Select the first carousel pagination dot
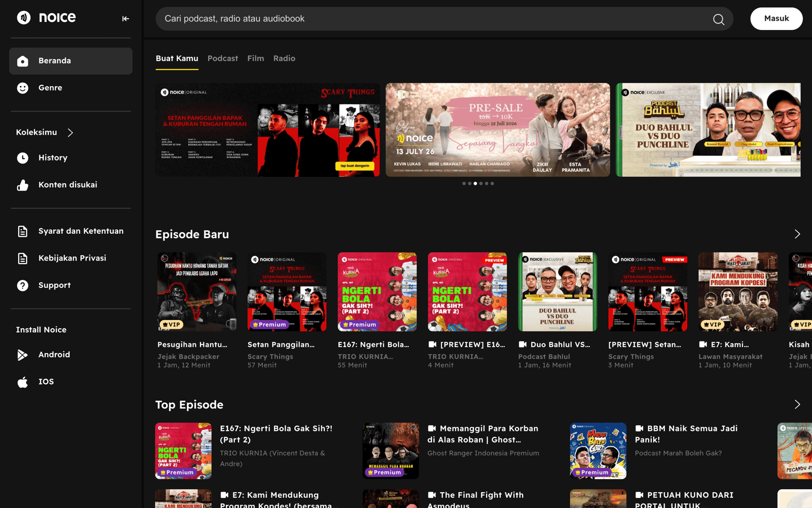This screenshot has width=812, height=508. 464,183
